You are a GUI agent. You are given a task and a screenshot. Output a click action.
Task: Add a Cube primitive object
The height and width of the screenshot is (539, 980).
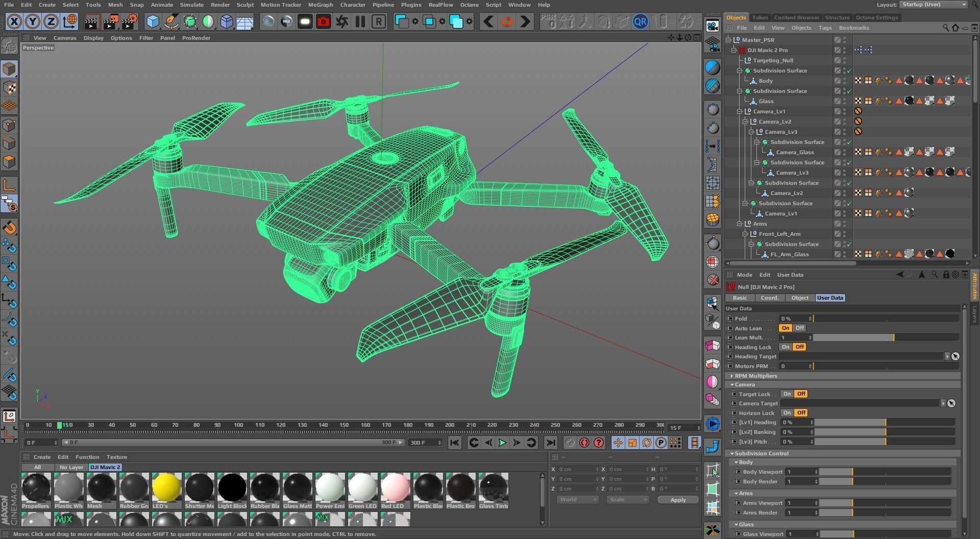pos(153,21)
